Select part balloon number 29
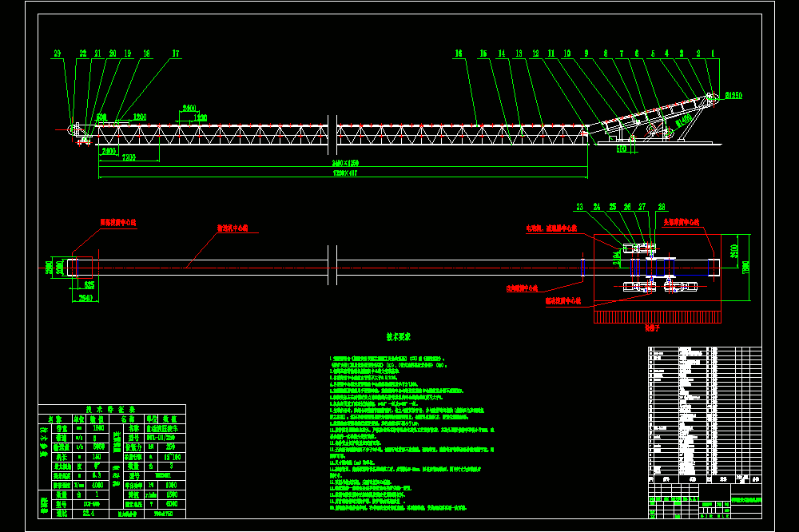This screenshot has height=532, width=799. tap(58, 54)
